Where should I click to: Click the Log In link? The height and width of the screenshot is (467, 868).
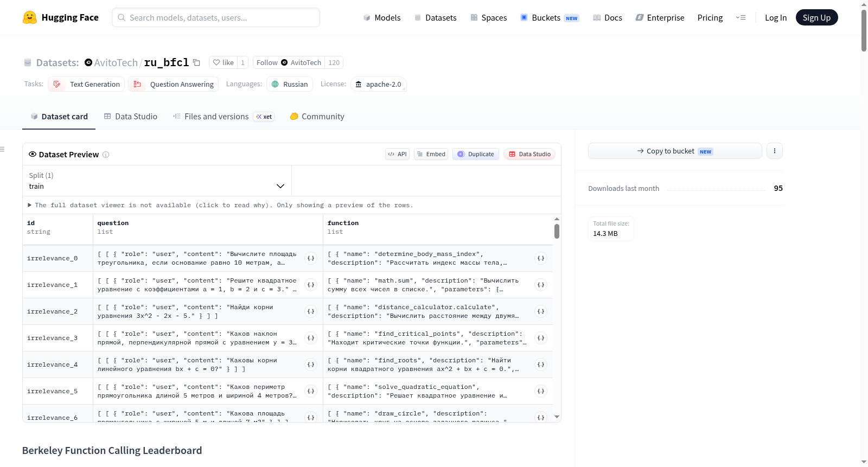click(x=776, y=17)
